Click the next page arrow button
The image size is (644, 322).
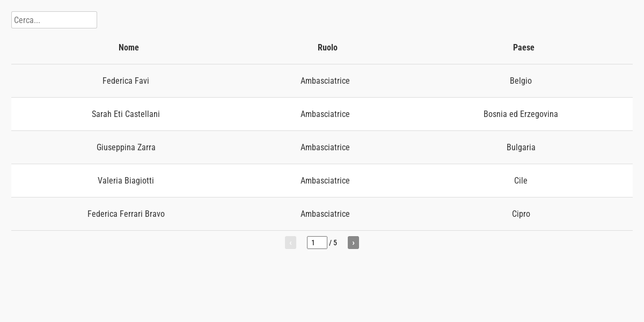[x=353, y=243]
